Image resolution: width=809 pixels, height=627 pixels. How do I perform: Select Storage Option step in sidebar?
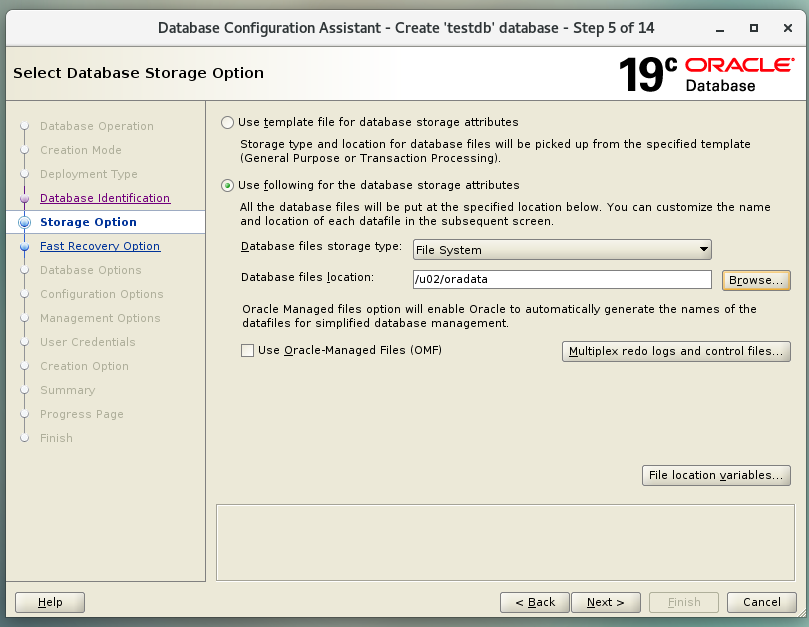[88, 222]
